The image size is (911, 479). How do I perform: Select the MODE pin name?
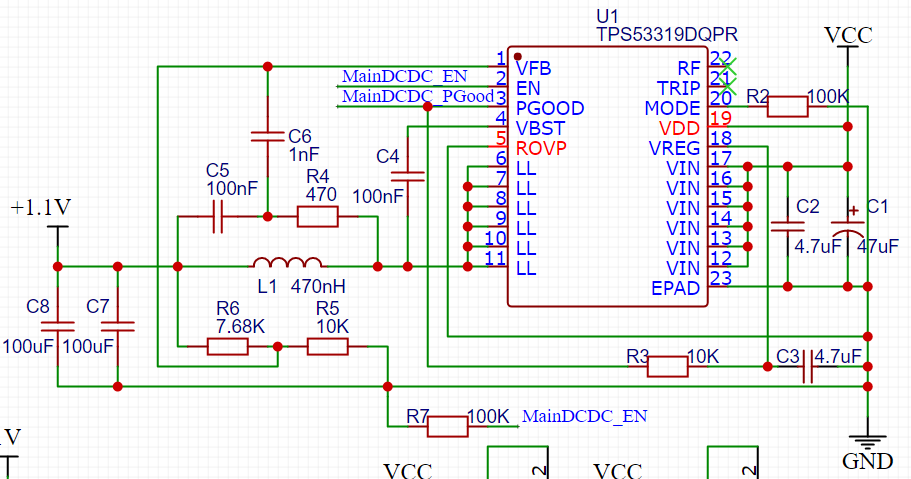point(672,108)
